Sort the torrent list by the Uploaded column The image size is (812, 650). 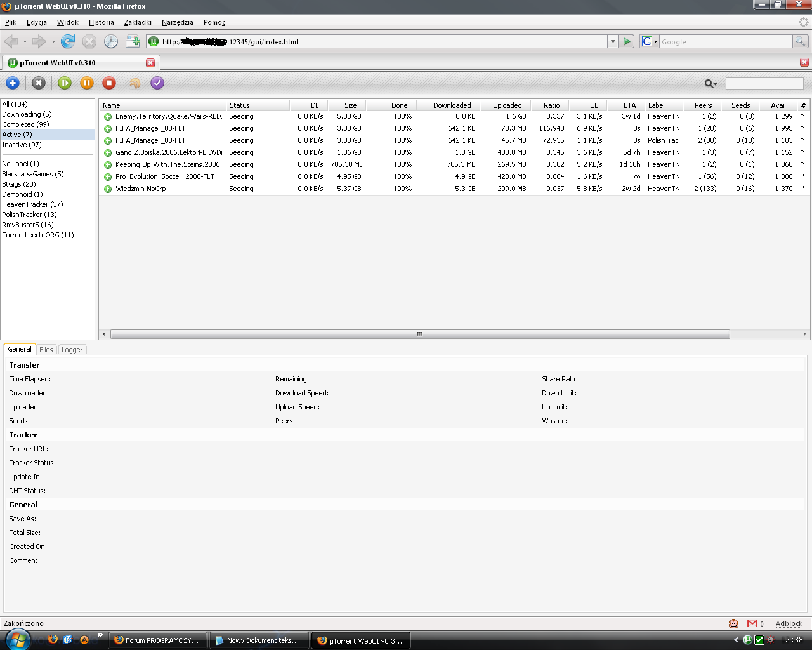506,105
